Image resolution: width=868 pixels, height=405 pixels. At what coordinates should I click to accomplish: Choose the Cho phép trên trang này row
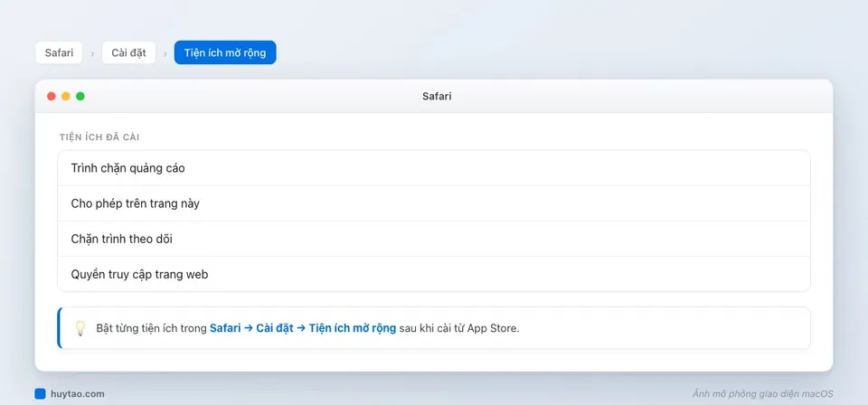433,203
